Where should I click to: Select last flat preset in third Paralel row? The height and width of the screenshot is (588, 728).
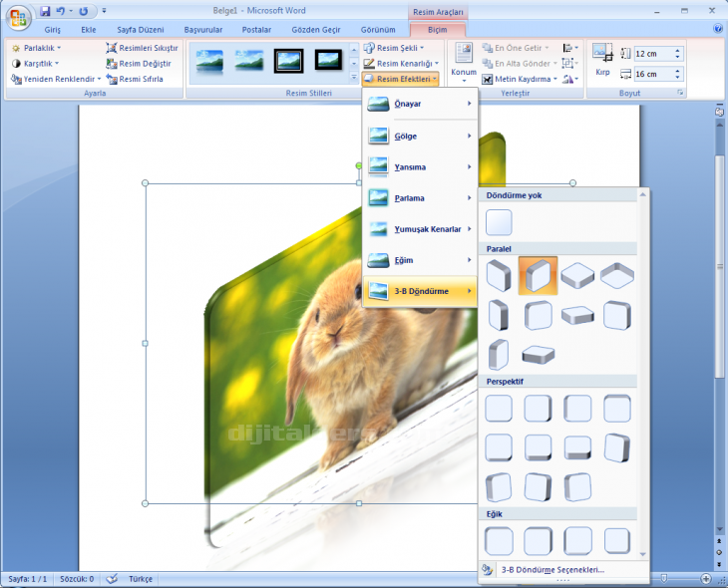click(539, 355)
